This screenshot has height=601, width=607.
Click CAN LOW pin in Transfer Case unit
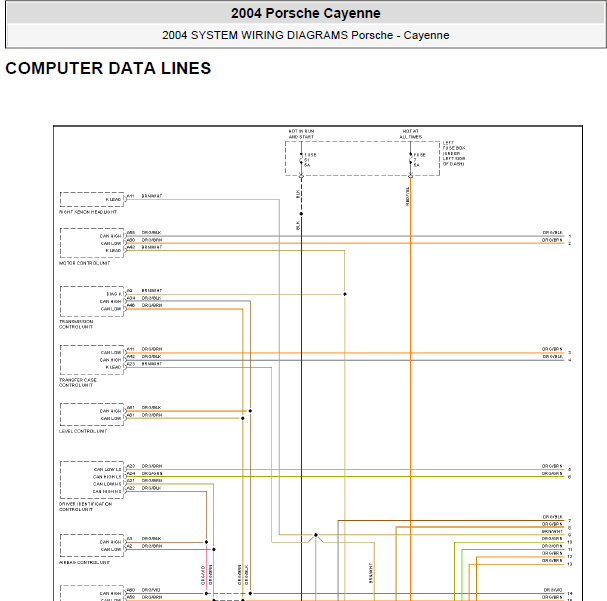click(111, 353)
